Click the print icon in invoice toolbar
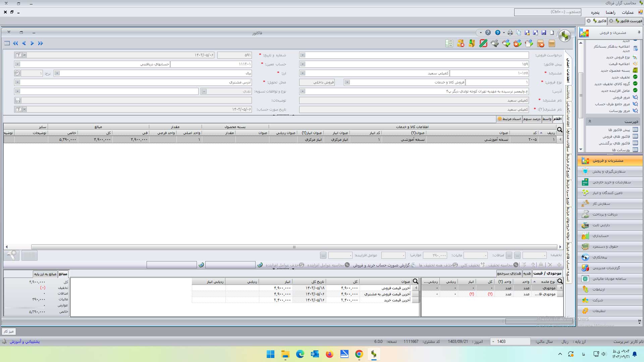 [510, 33]
